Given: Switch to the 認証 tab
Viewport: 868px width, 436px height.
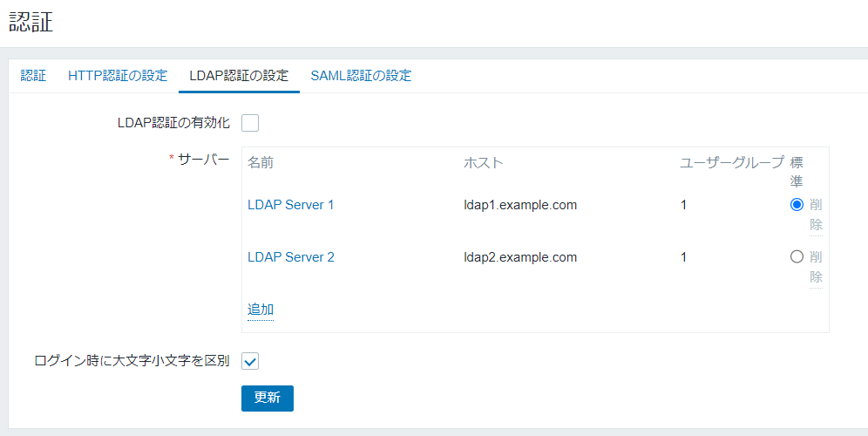Looking at the screenshot, I should click(x=33, y=76).
